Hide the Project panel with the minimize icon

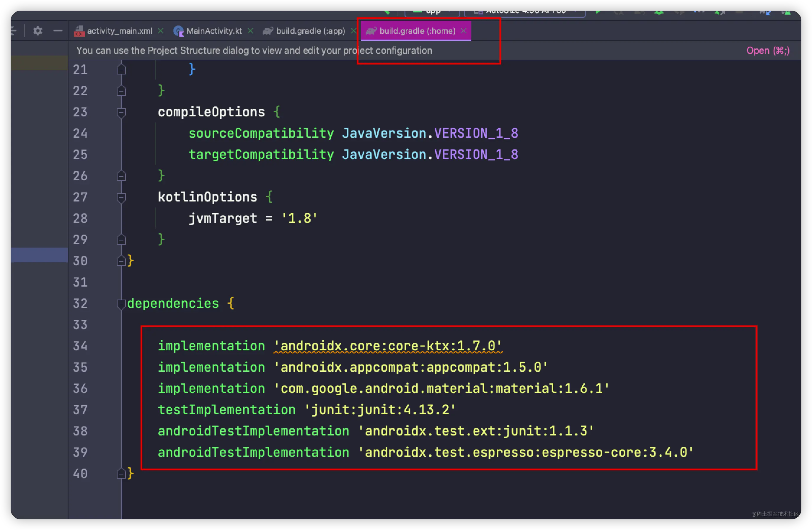click(x=58, y=31)
